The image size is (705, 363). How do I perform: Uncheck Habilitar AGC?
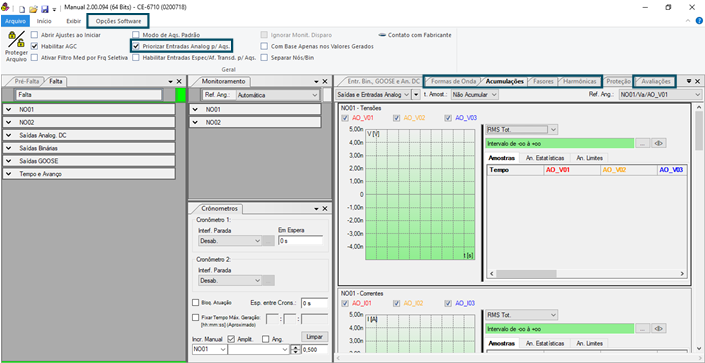(34, 46)
